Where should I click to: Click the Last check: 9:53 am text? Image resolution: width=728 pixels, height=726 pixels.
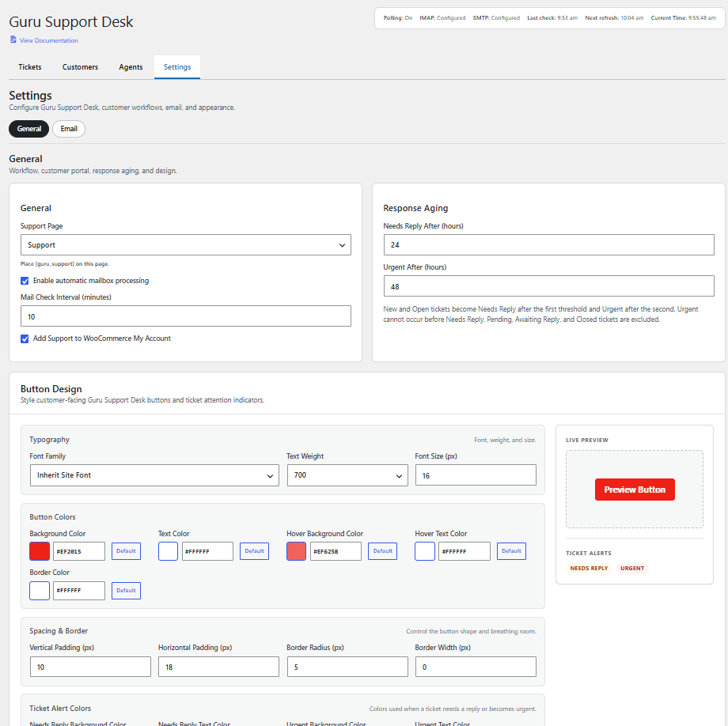(552, 18)
